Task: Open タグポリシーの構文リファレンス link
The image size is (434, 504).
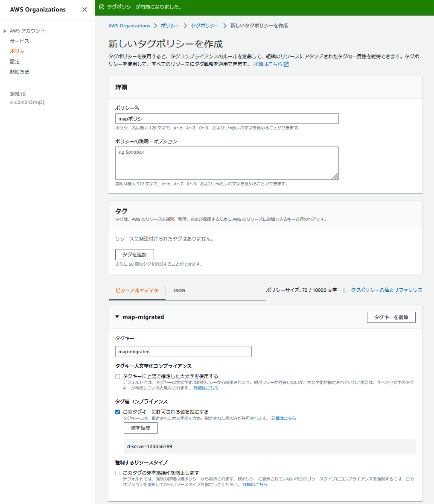Action: click(x=387, y=290)
